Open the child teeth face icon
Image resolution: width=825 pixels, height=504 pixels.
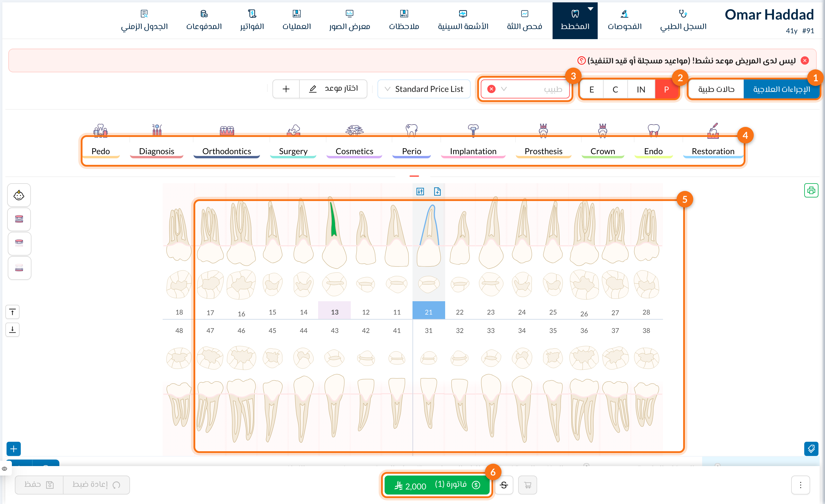(19, 195)
